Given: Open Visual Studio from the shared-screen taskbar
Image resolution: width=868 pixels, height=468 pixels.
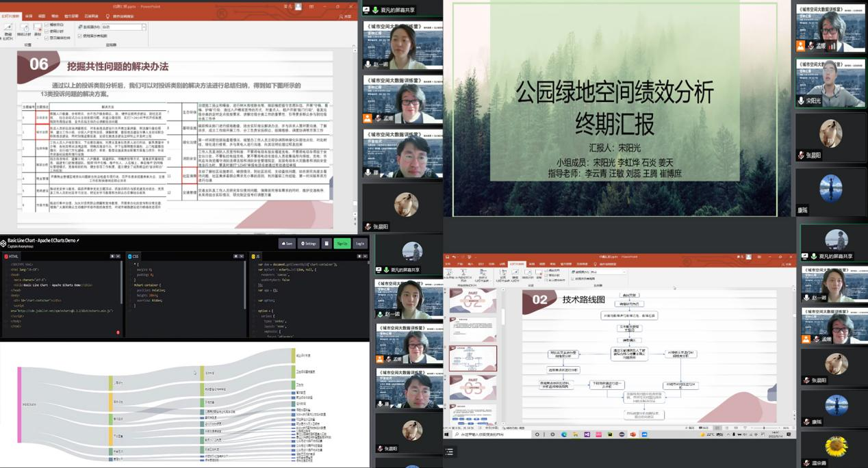Looking at the screenshot, I should tap(587, 434).
